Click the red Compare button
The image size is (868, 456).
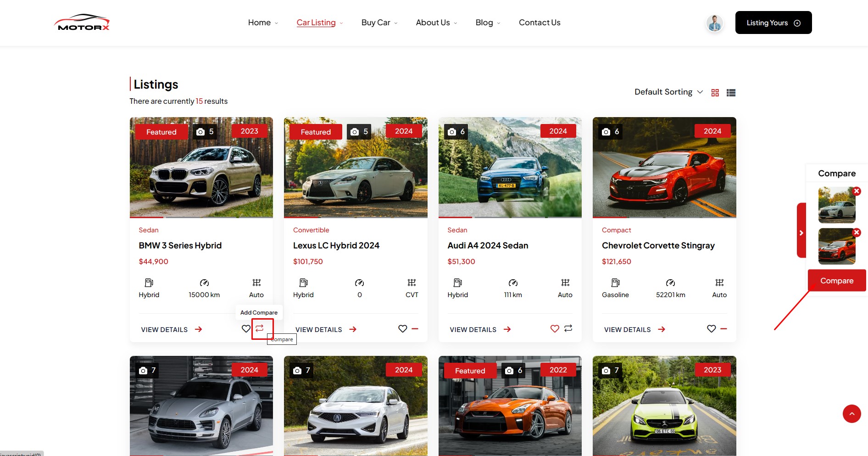837,281
